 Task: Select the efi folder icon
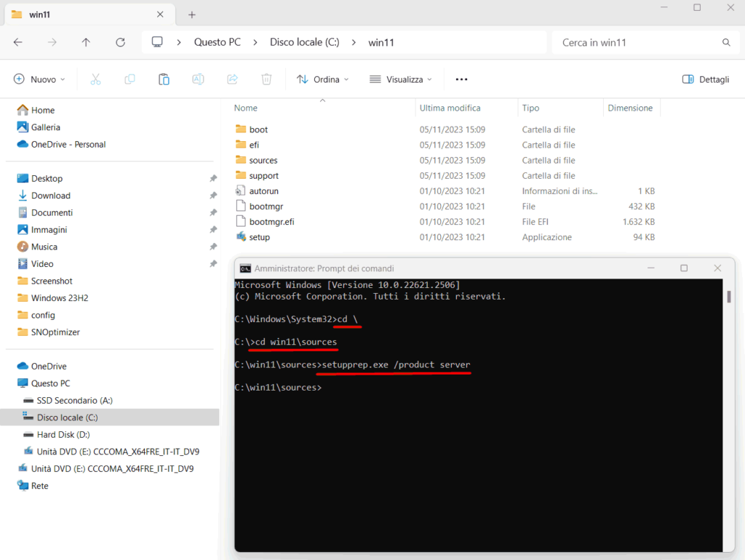241,145
